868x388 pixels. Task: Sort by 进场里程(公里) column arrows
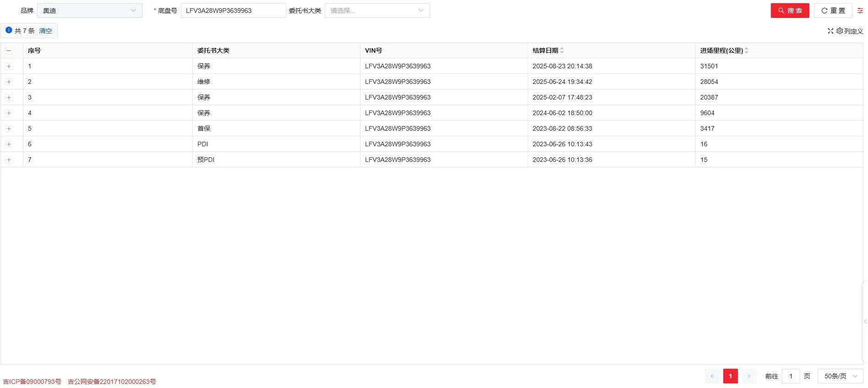(746, 50)
